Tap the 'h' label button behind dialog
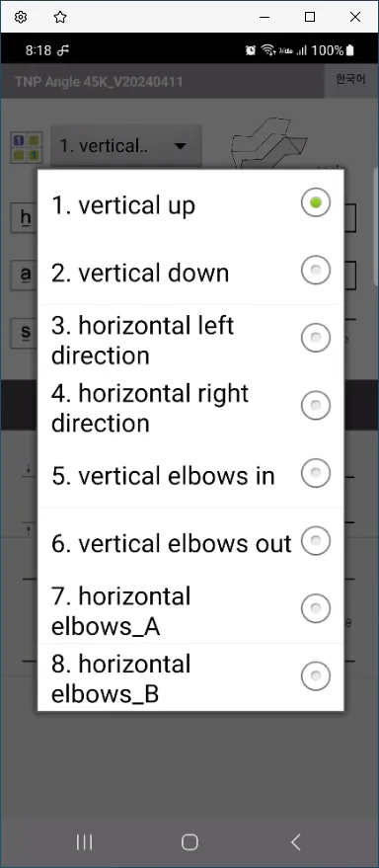 [25, 218]
